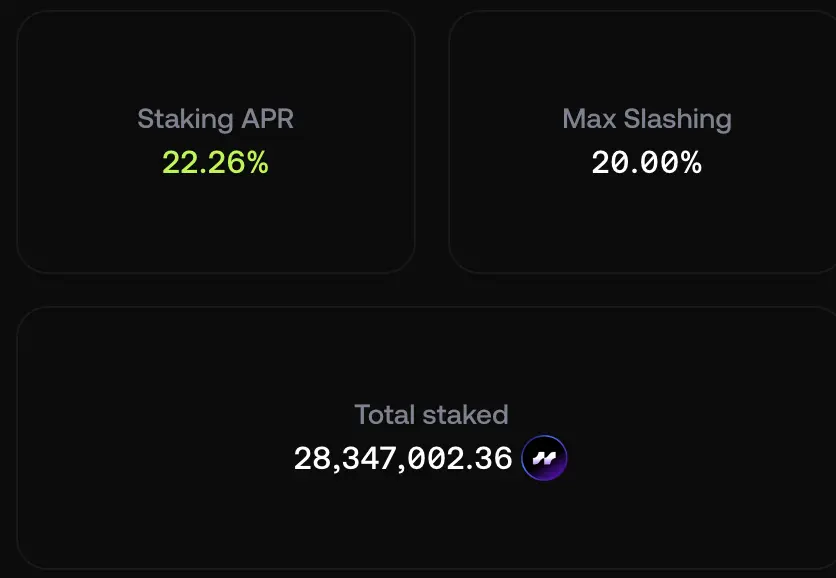The image size is (836, 578).
Task: Click the green 22.26% APR value
Action: (215, 162)
